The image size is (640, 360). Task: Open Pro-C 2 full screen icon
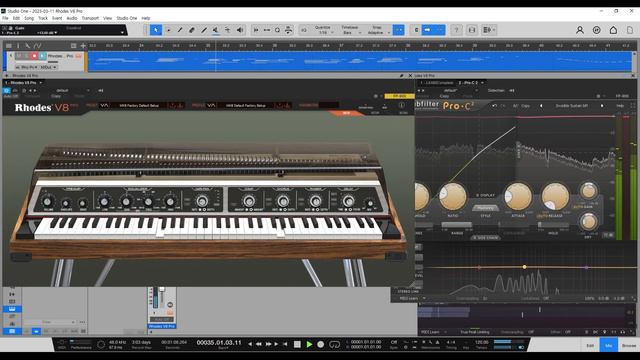(633, 106)
